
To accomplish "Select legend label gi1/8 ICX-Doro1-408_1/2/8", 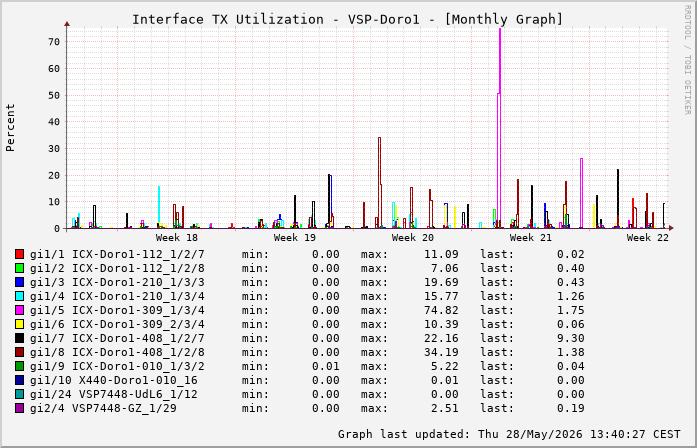I will [x=117, y=352].
